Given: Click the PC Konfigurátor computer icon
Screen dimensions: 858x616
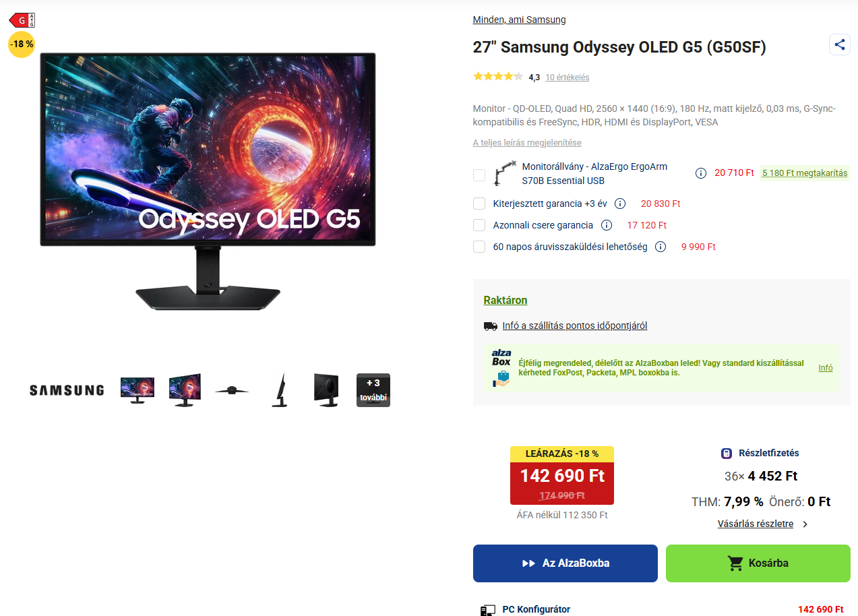Looking at the screenshot, I should [487, 610].
